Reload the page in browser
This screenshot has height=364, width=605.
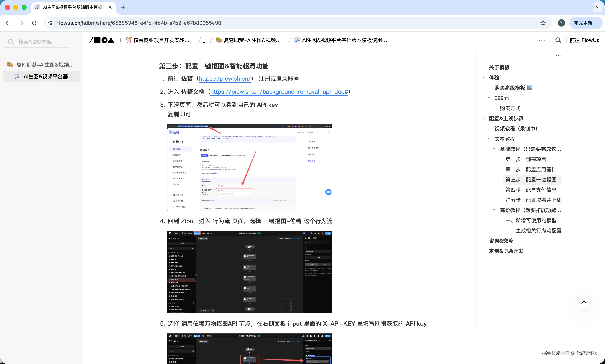pyautogui.click(x=34, y=23)
